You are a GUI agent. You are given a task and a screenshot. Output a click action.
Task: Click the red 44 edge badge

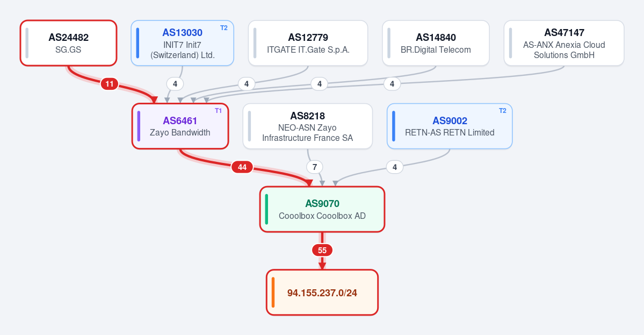tap(242, 167)
